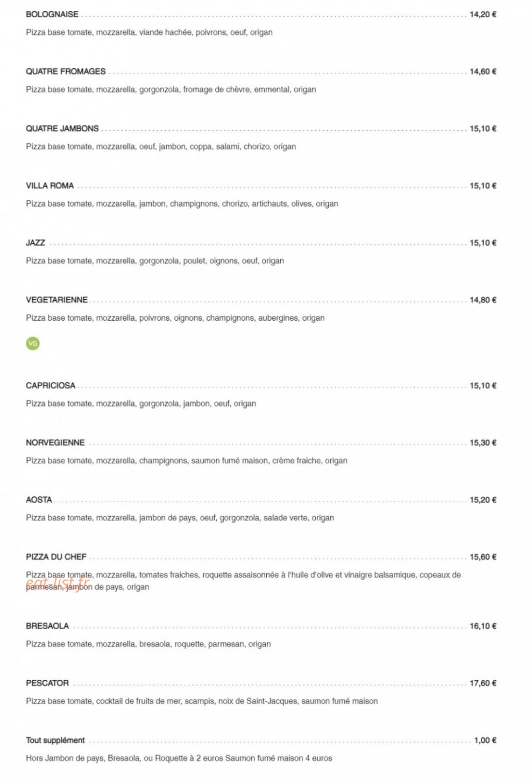Image resolution: width=532 pixels, height=782 pixels.
Task: Open the NORVEGIENNE pizza entry
Action: click(55, 442)
